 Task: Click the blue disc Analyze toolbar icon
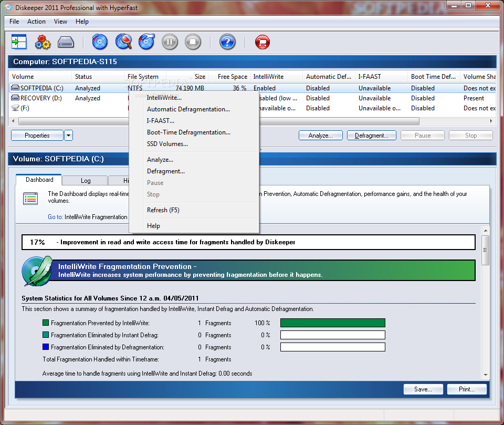tap(100, 42)
